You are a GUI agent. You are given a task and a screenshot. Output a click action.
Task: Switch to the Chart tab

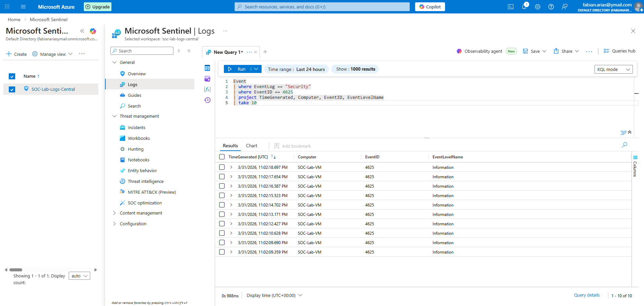tap(251, 146)
